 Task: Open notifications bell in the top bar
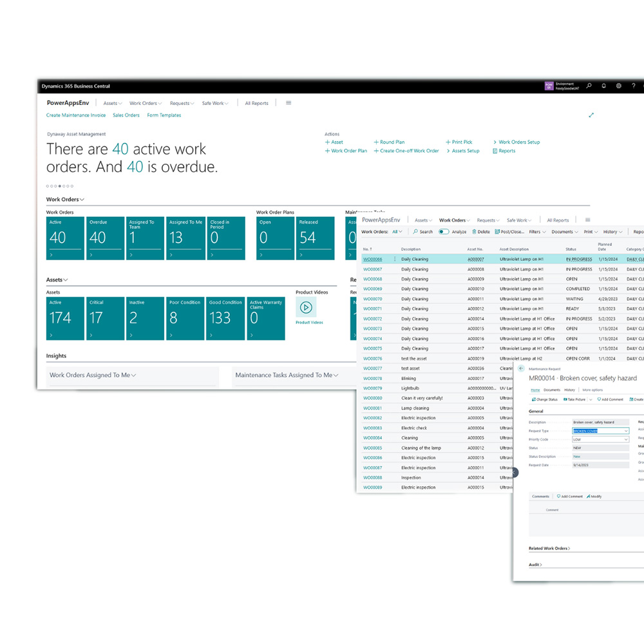tap(604, 86)
